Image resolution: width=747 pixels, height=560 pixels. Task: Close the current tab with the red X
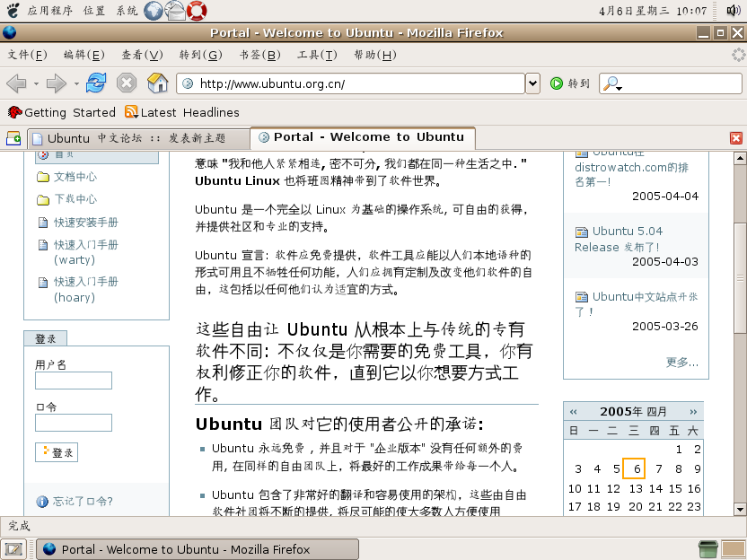coord(736,138)
